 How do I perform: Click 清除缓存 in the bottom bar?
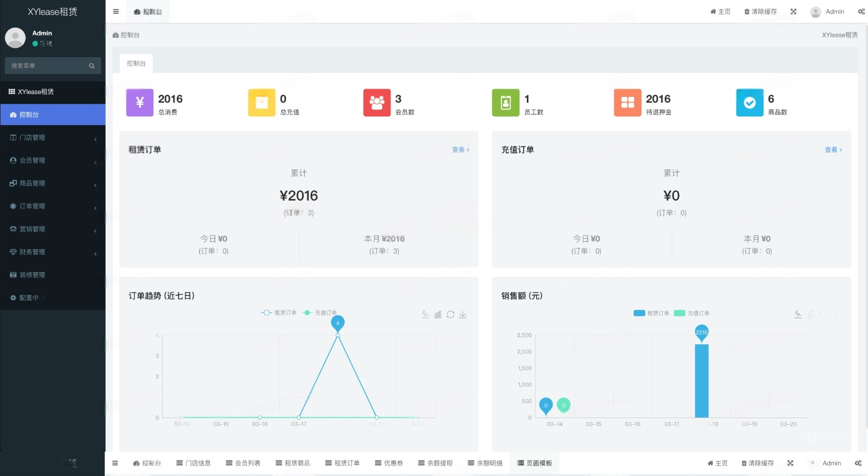click(x=757, y=463)
